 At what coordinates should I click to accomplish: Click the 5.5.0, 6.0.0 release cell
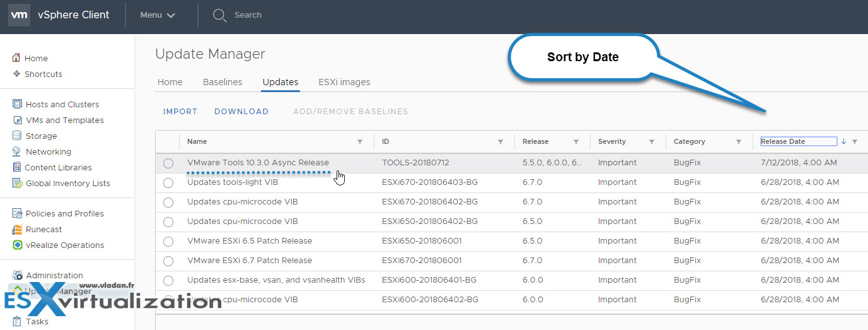point(552,163)
